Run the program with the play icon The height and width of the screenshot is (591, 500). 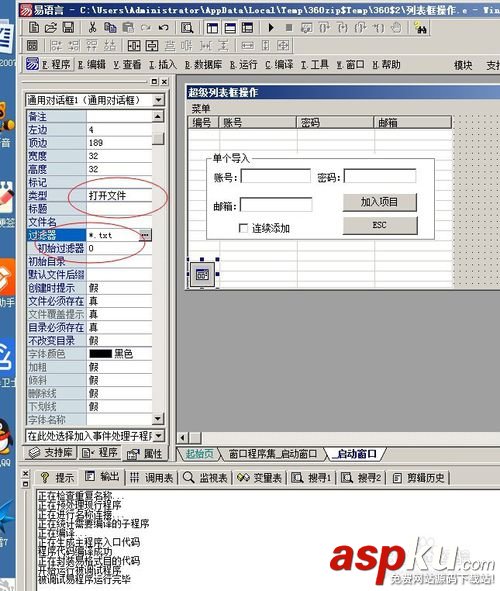(x=271, y=28)
